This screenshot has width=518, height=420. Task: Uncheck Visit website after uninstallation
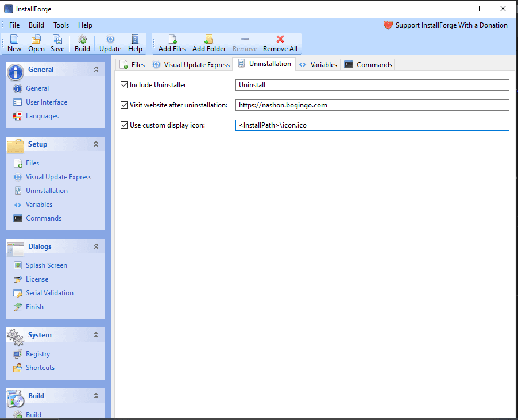pos(124,105)
